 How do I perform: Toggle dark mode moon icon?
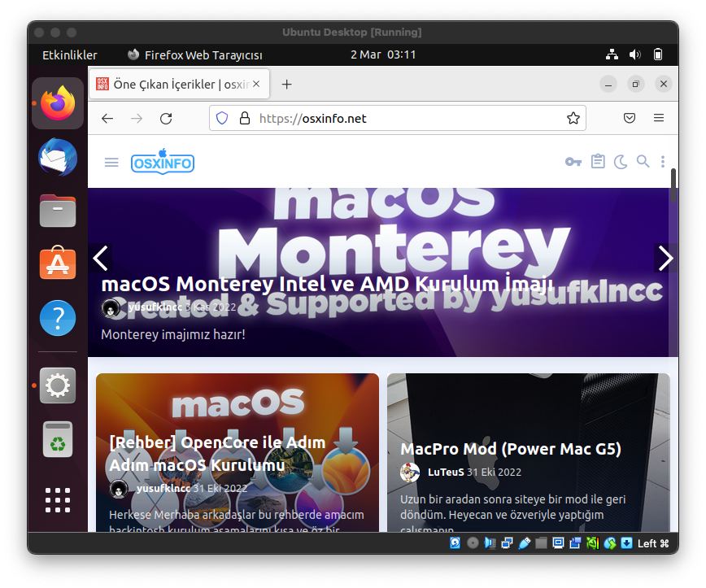(x=621, y=162)
